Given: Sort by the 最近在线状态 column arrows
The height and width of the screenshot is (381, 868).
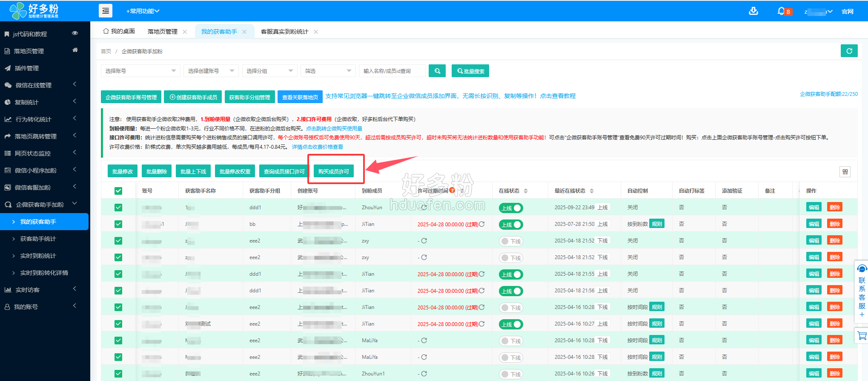Looking at the screenshot, I should point(592,191).
